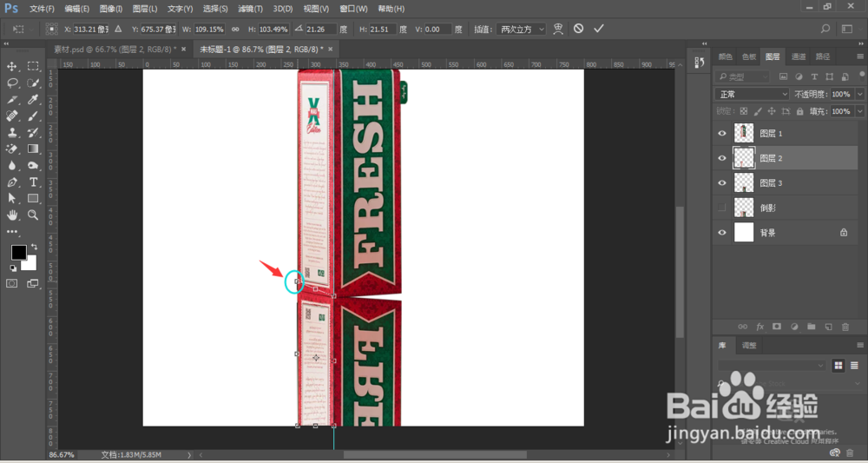
Task: Show the 倒影 layer
Action: coord(722,208)
